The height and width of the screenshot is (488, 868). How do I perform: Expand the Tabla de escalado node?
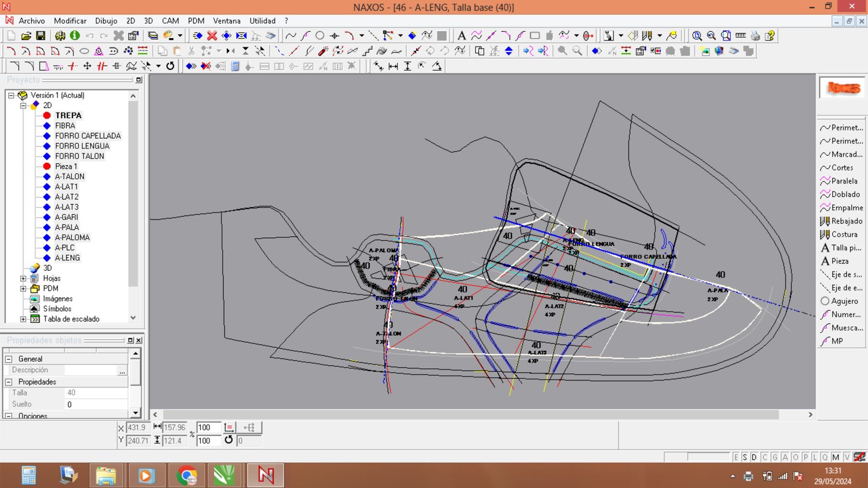23,319
